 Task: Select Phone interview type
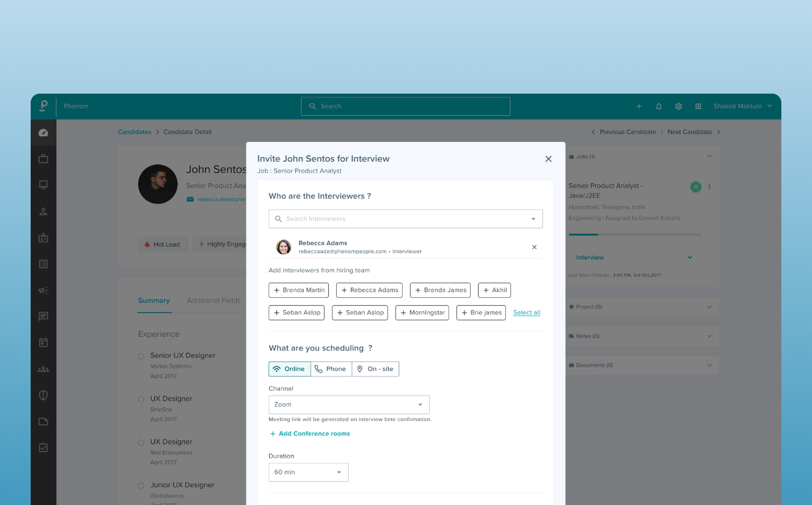click(x=331, y=369)
